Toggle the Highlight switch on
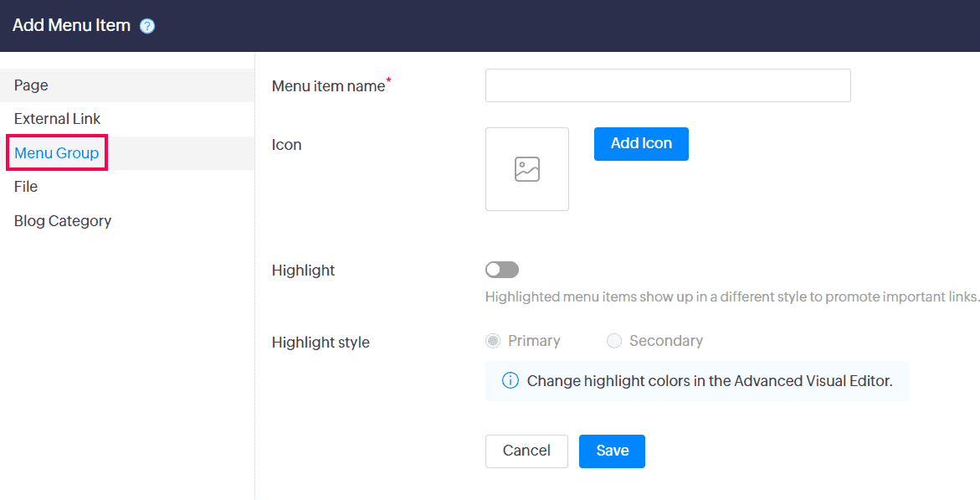Viewport: 980px width, 500px height. pos(502,270)
